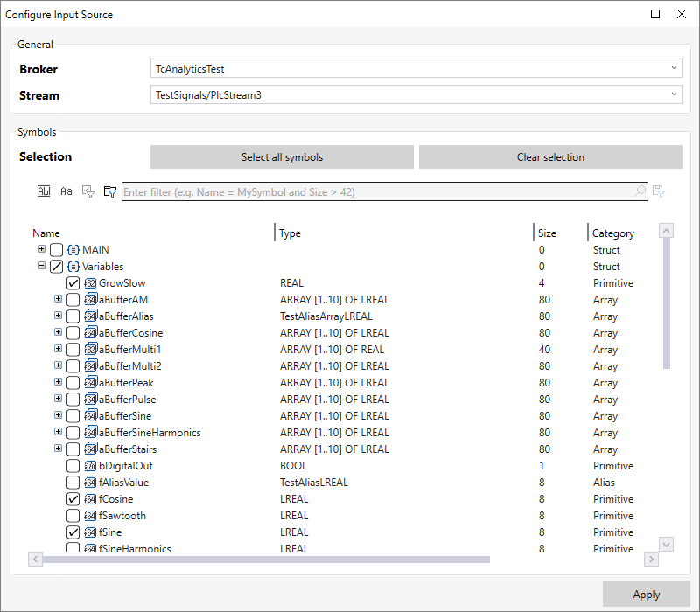Toggle the whole word match filter icon
This screenshot has width=700, height=612.
(x=44, y=191)
